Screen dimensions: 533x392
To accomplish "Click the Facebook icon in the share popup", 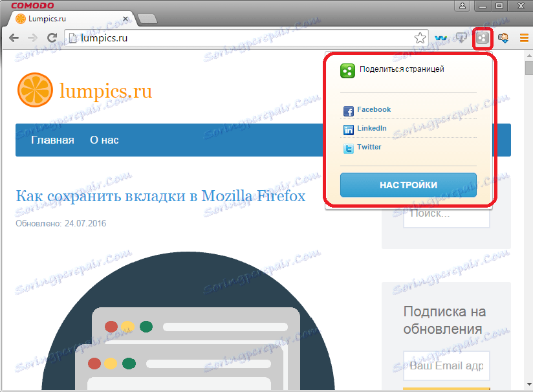I will 349,110.
